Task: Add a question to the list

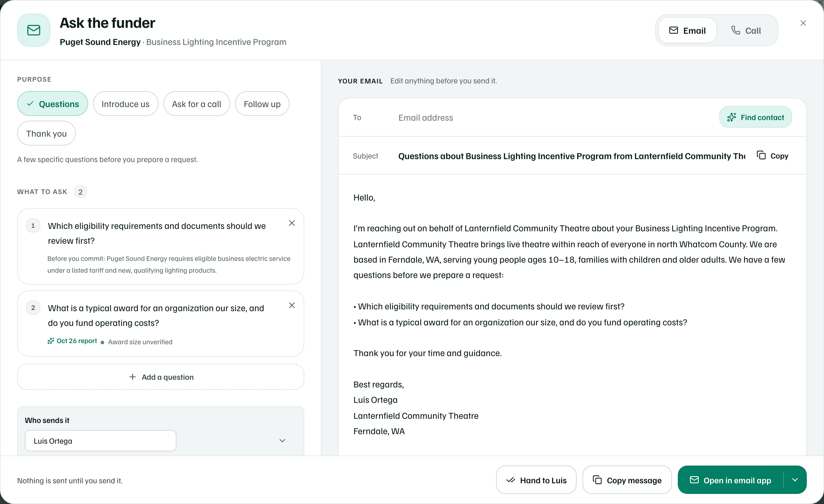Action: pyautogui.click(x=160, y=377)
